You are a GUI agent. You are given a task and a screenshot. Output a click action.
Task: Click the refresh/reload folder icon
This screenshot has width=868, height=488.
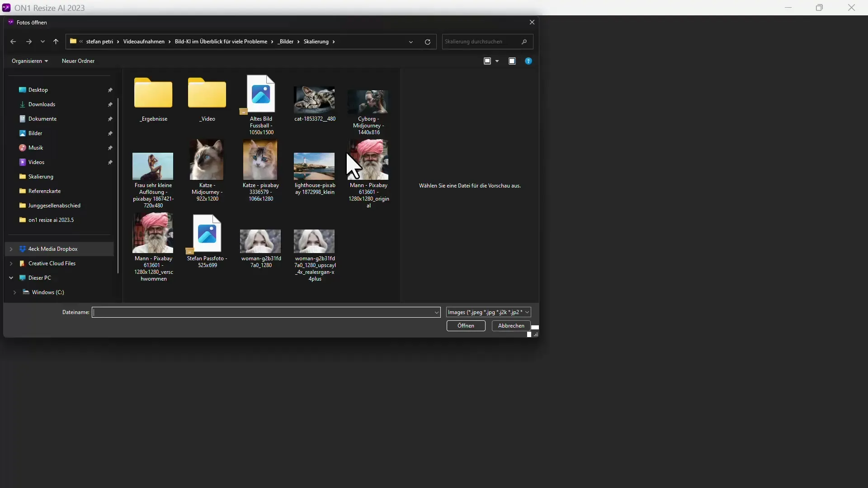(428, 42)
